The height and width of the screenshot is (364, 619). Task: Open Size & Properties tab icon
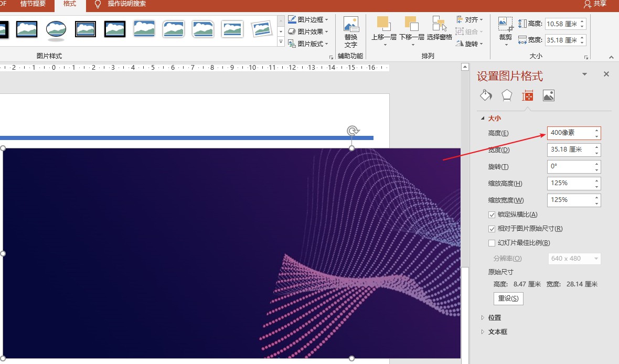[x=527, y=95]
